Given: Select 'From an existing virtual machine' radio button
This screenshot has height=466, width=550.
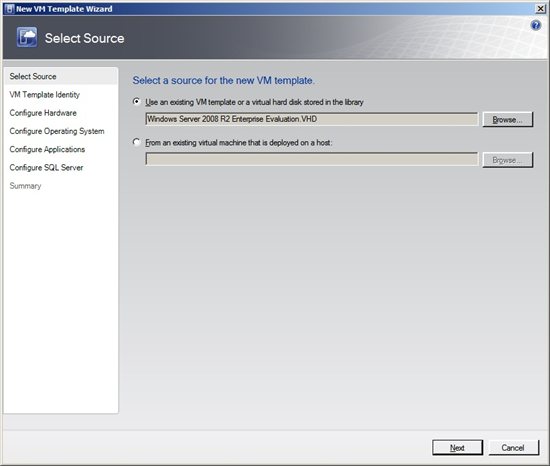Looking at the screenshot, I should pos(137,142).
